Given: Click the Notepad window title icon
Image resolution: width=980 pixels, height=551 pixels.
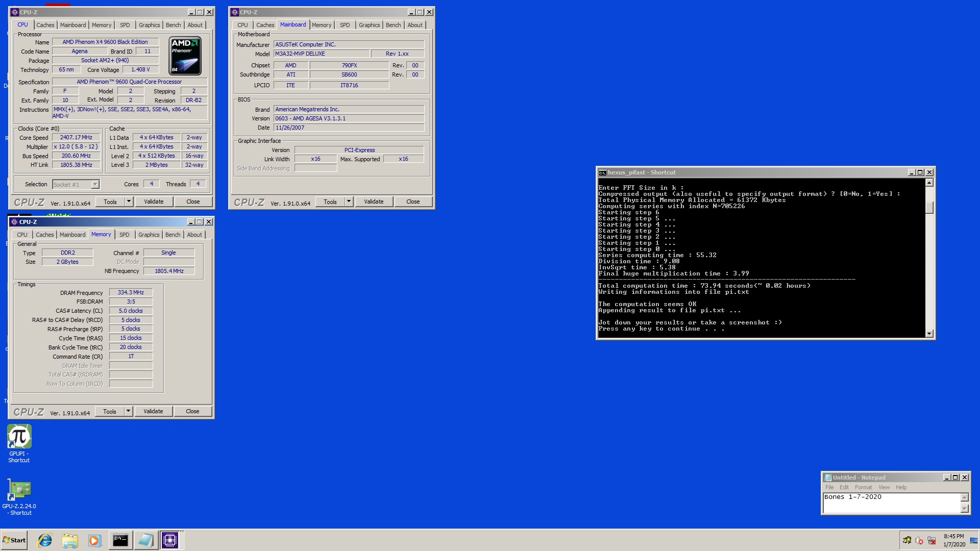Looking at the screenshot, I should (x=828, y=478).
